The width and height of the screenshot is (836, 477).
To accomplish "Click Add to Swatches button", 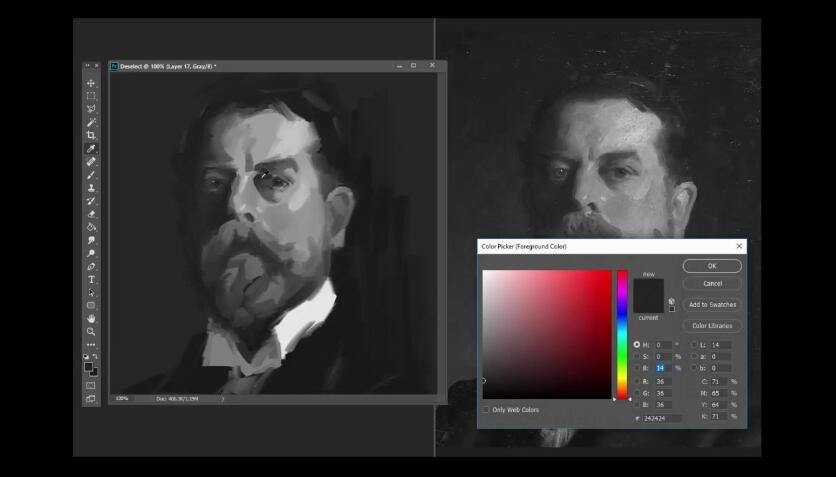I will [712, 304].
